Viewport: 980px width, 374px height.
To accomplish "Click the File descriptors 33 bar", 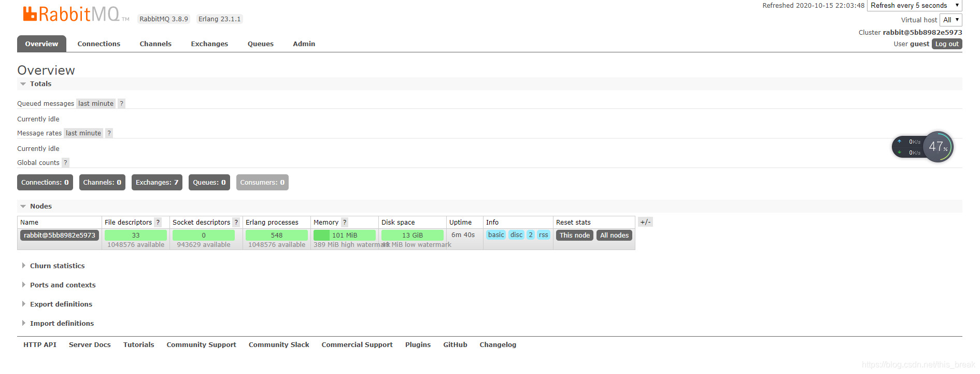I will tap(136, 236).
